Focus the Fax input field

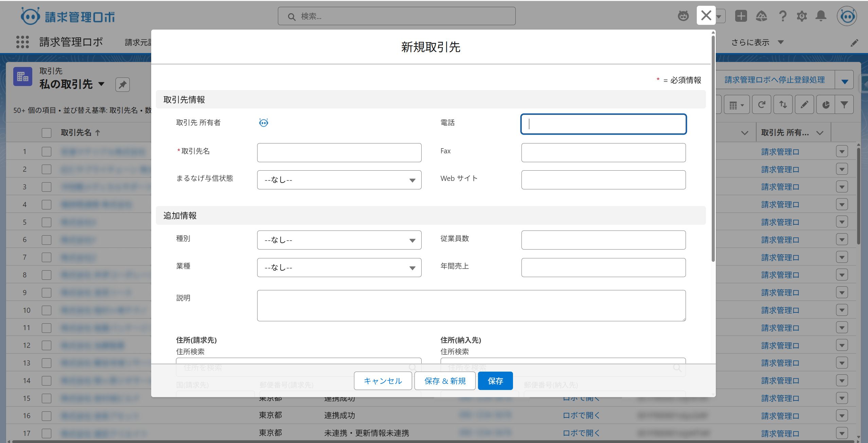pos(603,153)
